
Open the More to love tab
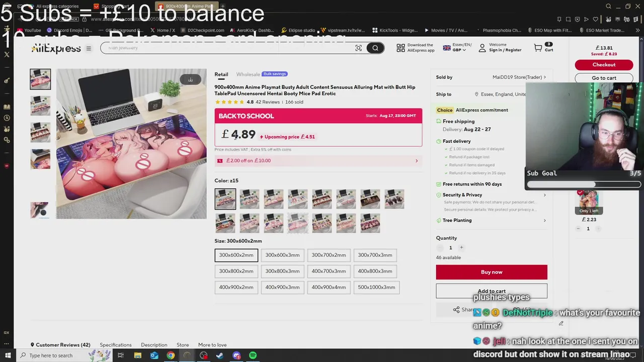pyautogui.click(x=212, y=345)
